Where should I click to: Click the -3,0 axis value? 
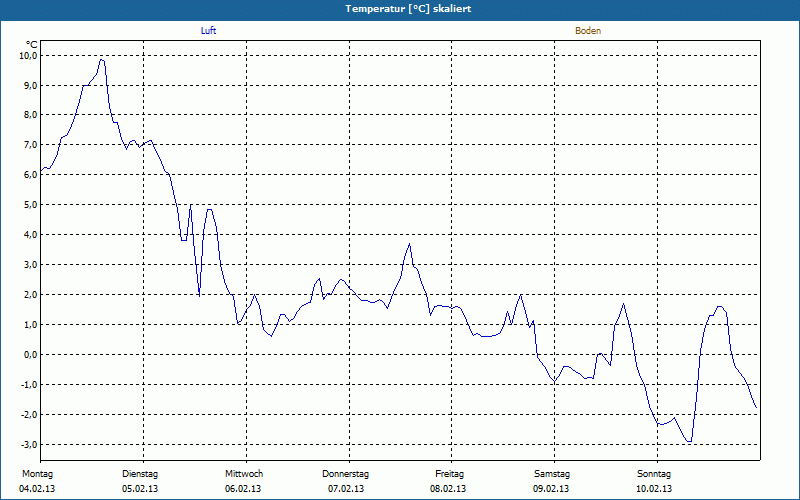pos(29,444)
